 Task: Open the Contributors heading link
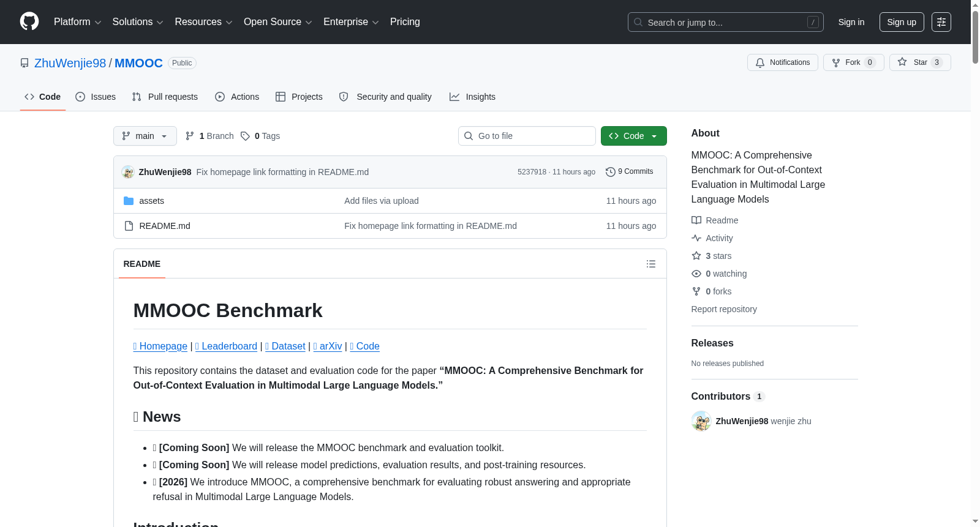(x=728, y=397)
